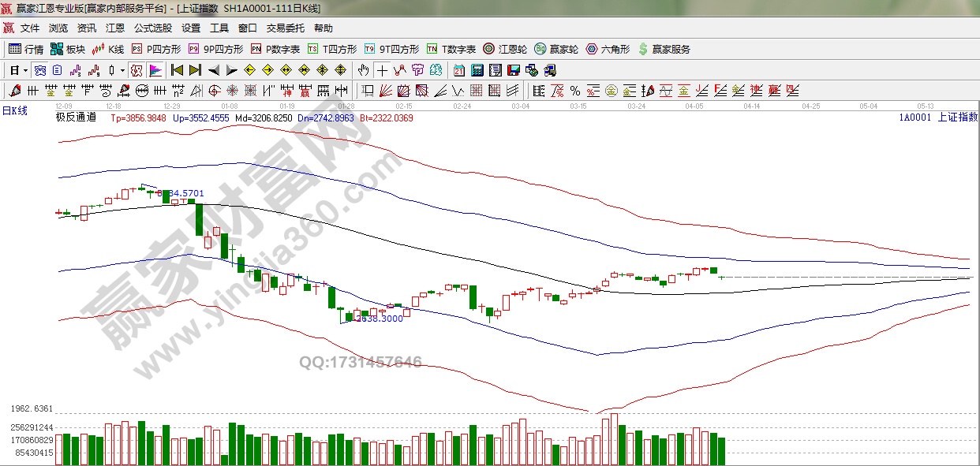Click the red floppy save icon
The image size is (980, 466).
pyautogui.click(x=514, y=70)
